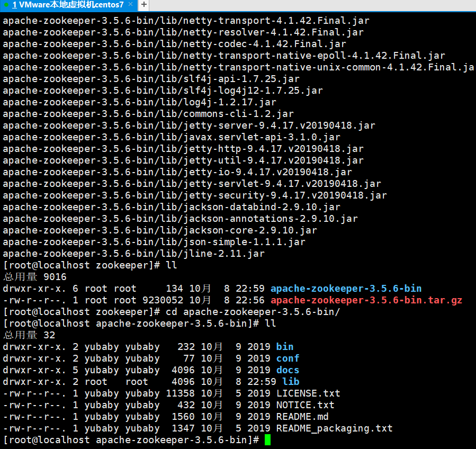476x449 pixels.
Task: Click NOTICE.txt in the file listing
Action: tap(305, 405)
